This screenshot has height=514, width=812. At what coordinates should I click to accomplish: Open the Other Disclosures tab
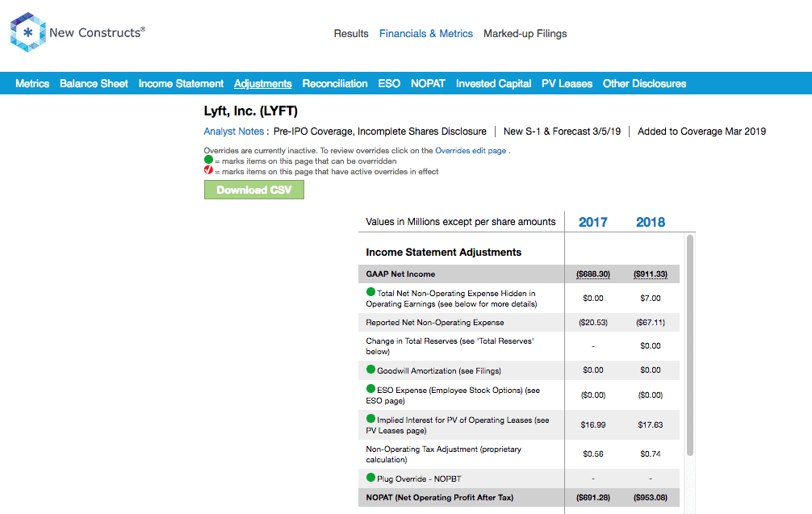pos(644,83)
